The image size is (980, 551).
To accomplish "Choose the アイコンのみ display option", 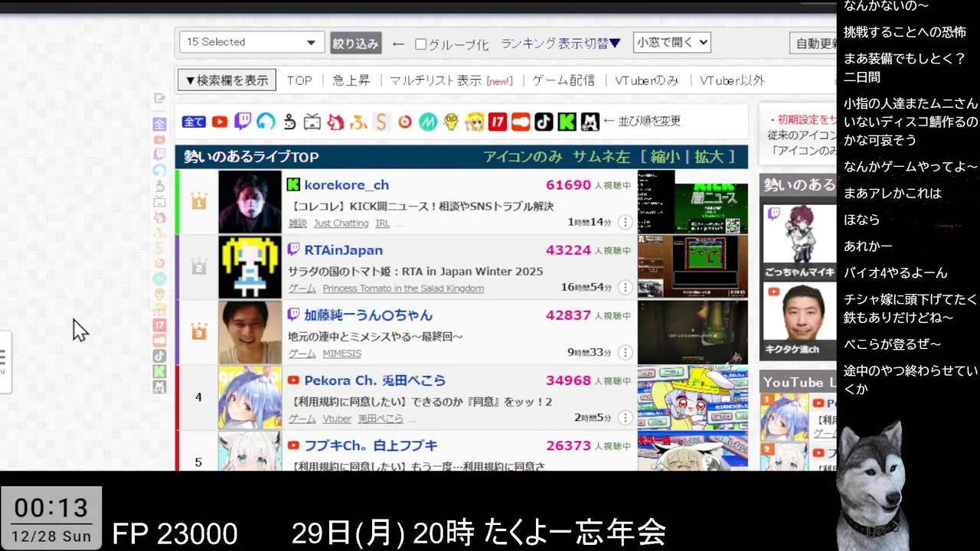I will pyautogui.click(x=522, y=157).
